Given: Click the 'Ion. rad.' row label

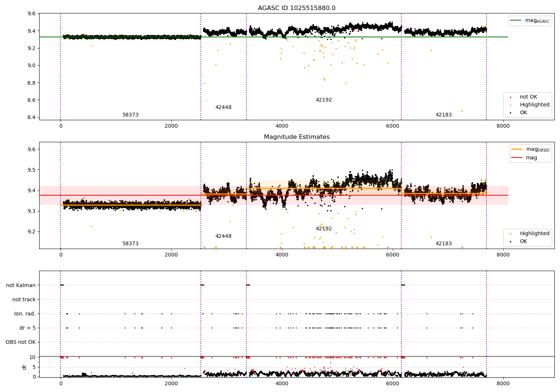Looking at the screenshot, I should (x=25, y=314).
